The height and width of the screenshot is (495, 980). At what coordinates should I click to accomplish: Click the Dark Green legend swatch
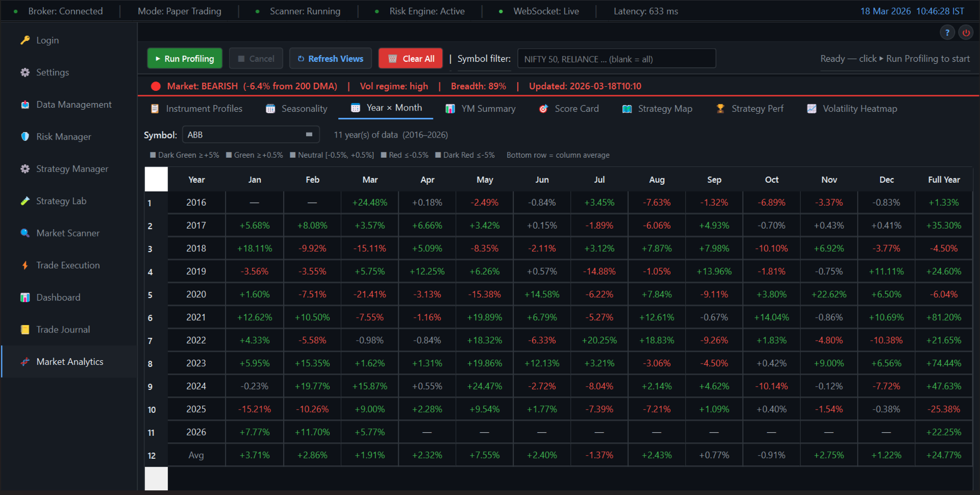click(152, 155)
